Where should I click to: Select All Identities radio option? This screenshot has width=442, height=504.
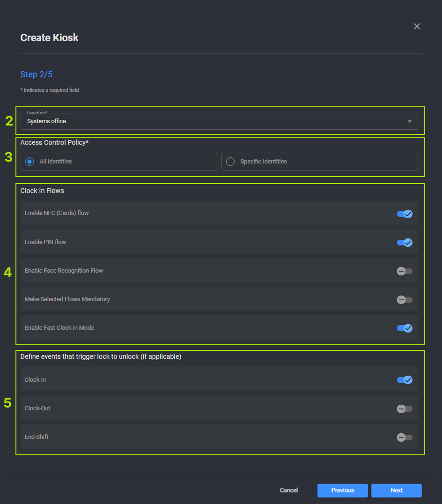(x=30, y=162)
